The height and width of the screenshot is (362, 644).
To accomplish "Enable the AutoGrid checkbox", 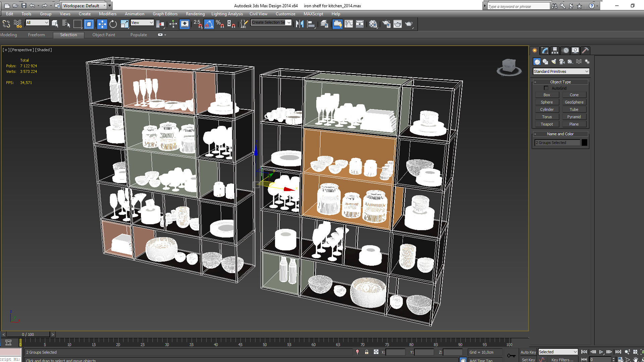I will [546, 88].
